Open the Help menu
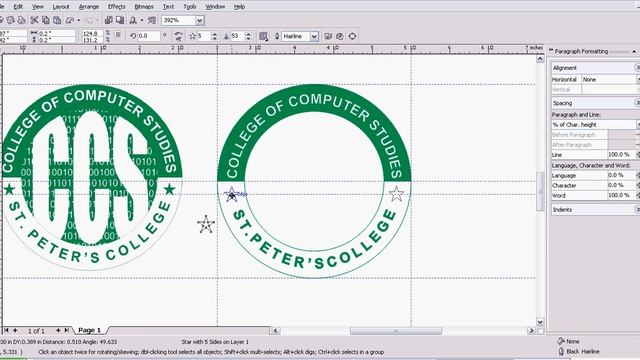Screen dimensions: 640x360 point(239,7)
